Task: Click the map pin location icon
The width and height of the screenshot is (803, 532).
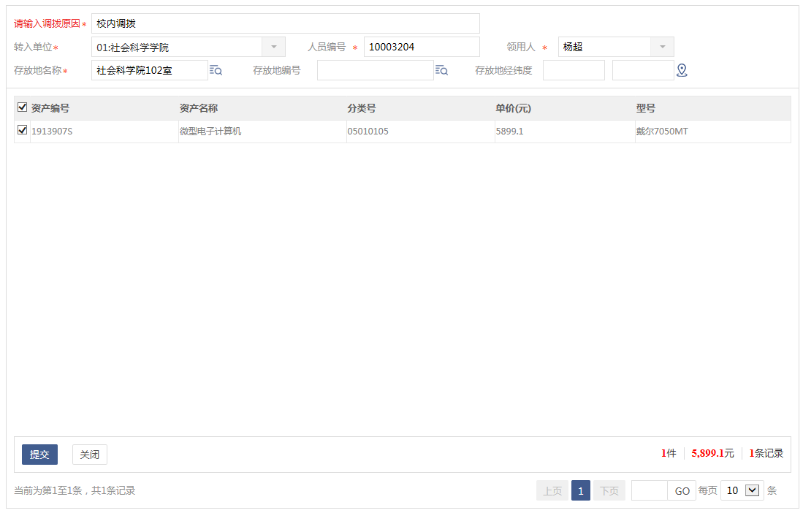Action: pos(682,70)
